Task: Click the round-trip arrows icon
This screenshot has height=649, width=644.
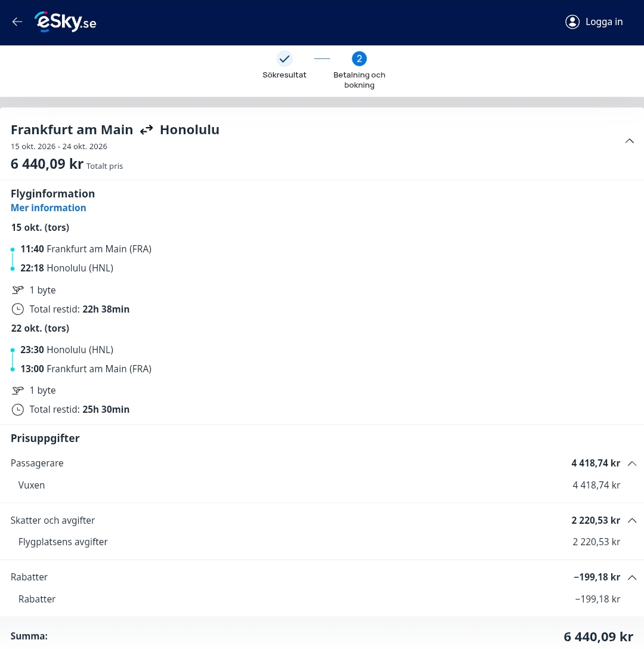Action: tap(147, 130)
